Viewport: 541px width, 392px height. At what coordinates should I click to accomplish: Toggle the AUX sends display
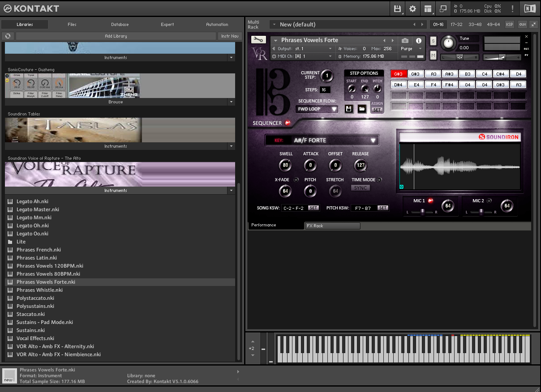tap(526, 49)
